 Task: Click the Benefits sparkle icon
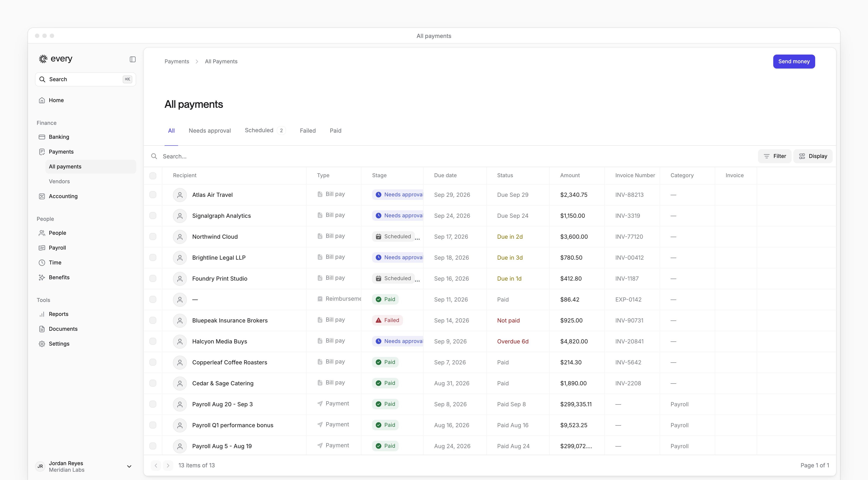tap(42, 278)
